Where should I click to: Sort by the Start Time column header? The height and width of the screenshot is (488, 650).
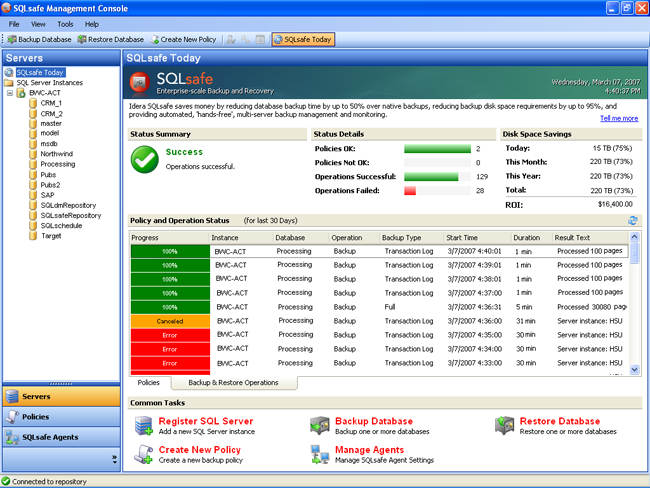pos(477,238)
